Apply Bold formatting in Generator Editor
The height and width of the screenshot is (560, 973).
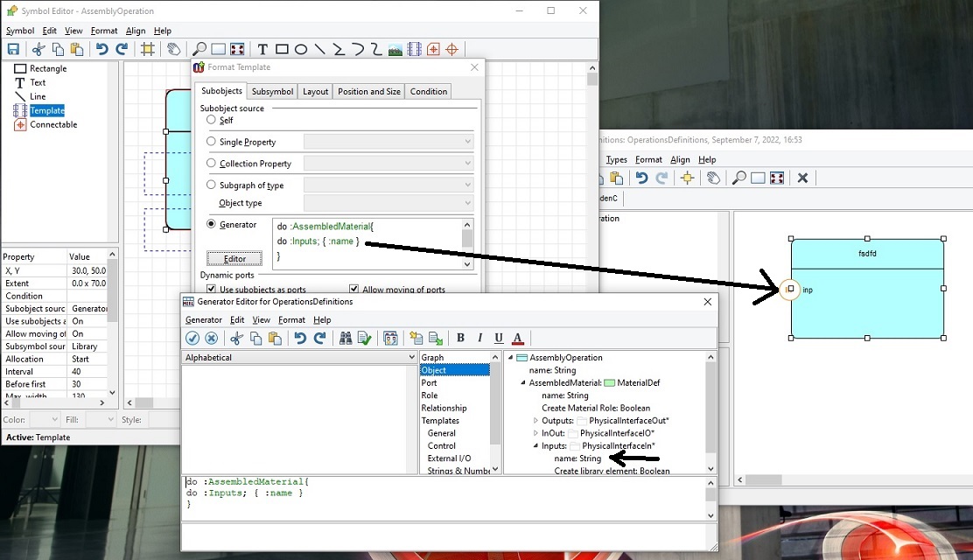(x=461, y=339)
